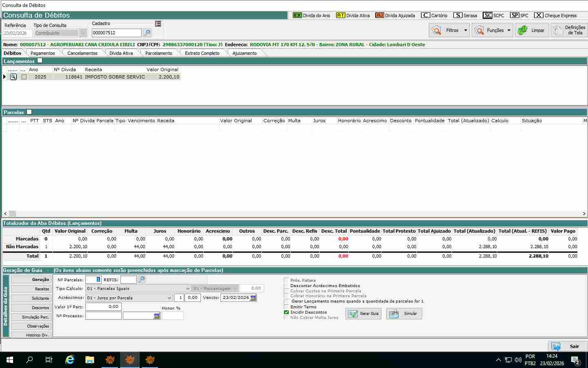This screenshot has width=588, height=368.
Task: Switch to the Pagamentos tab
Action: coord(42,53)
